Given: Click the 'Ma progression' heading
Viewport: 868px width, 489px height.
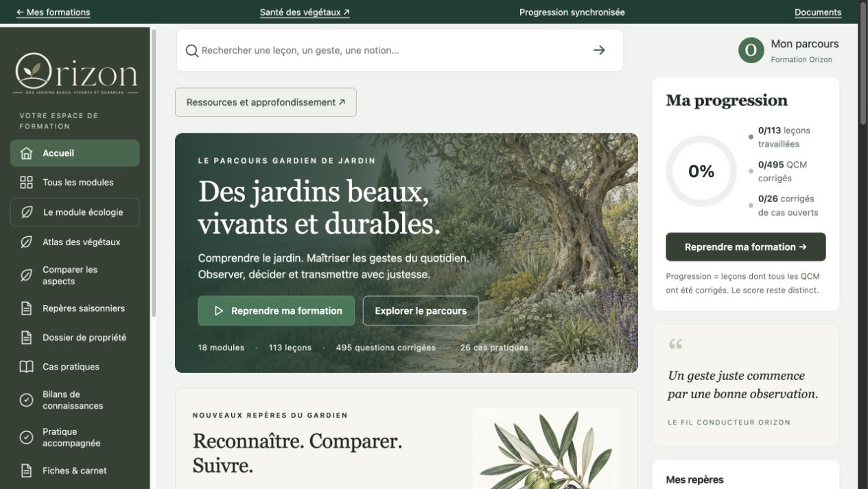Looking at the screenshot, I should (x=727, y=100).
